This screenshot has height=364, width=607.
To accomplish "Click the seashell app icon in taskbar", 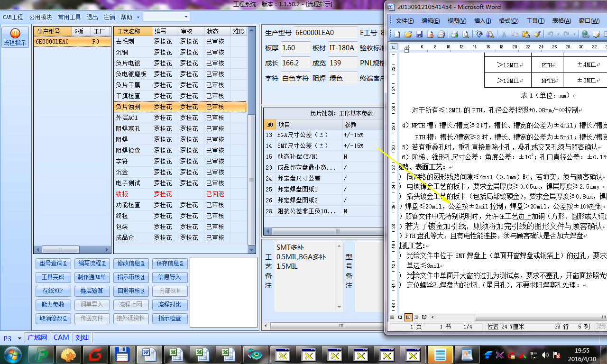I will click(69, 354).
